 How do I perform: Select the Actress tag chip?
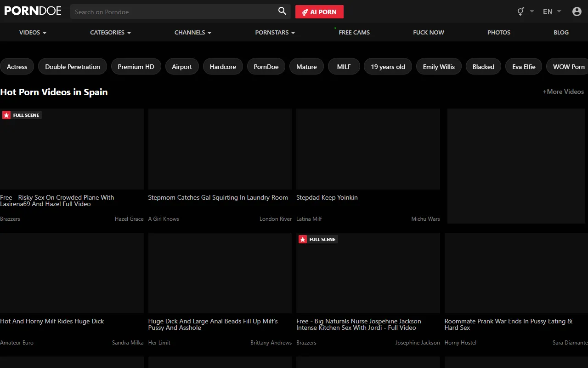17,67
